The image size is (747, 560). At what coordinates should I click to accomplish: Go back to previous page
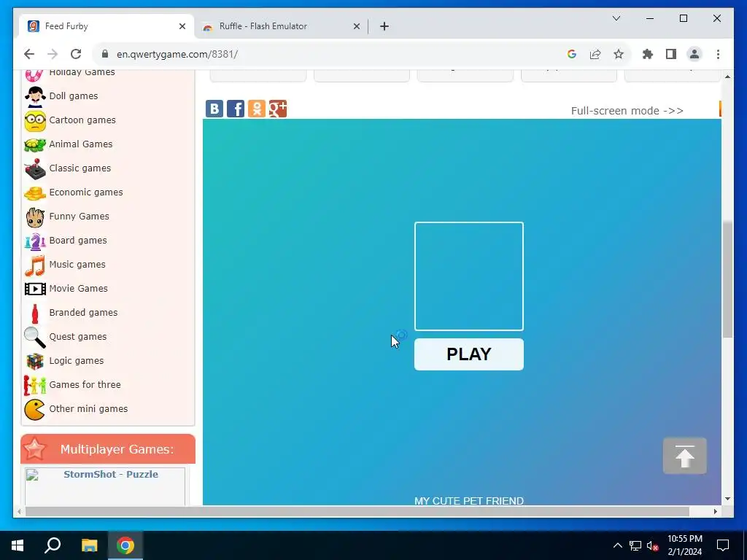(x=29, y=54)
